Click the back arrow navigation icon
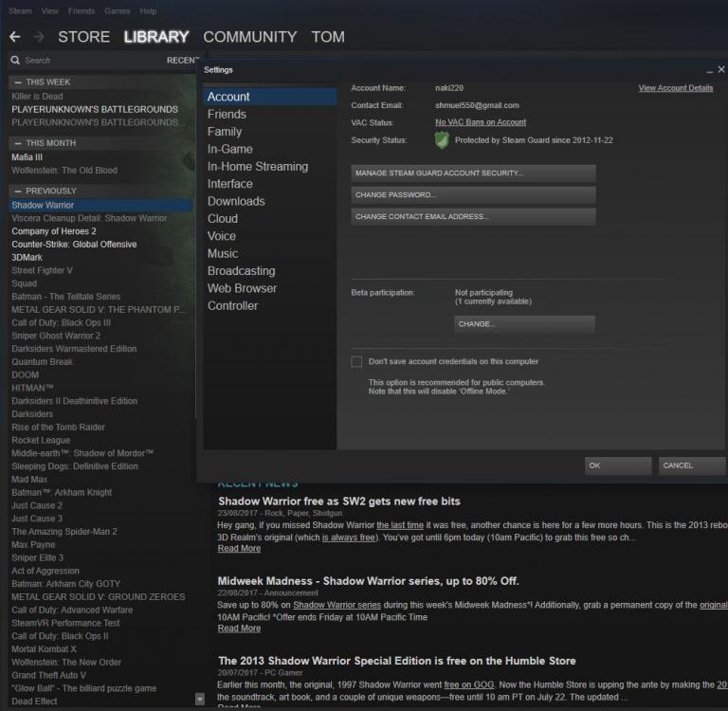The width and height of the screenshot is (728, 711). point(15,37)
